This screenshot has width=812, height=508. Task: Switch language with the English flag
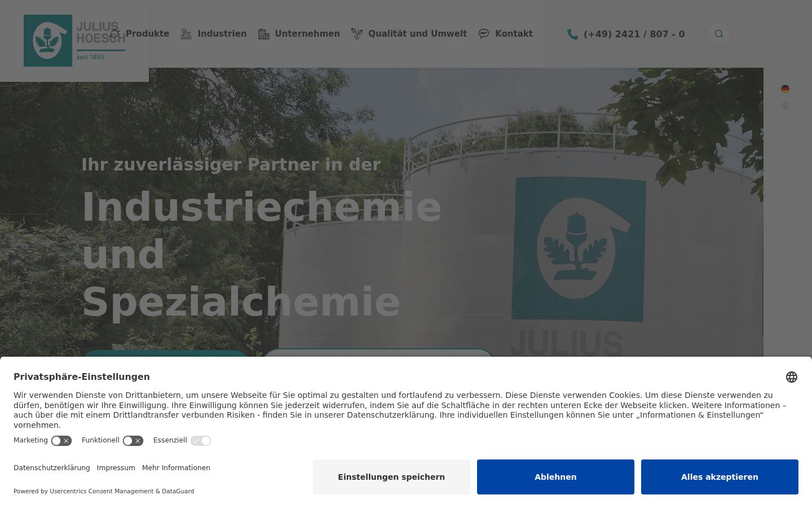[785, 106]
